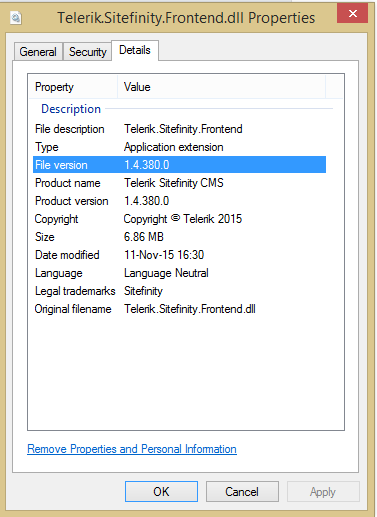Click the 11-Nov-15 16:30 date value

tap(164, 255)
